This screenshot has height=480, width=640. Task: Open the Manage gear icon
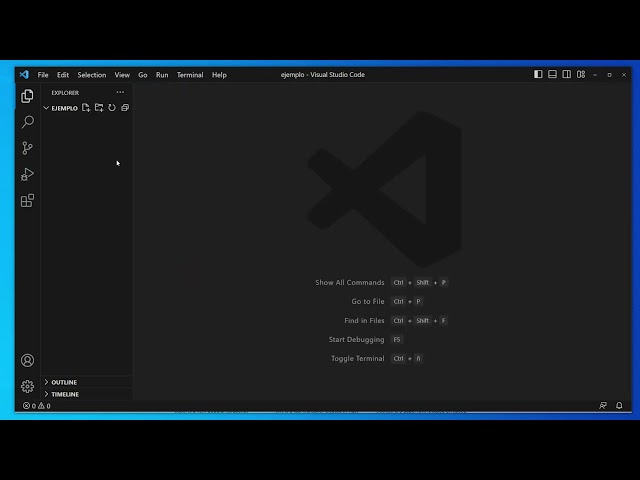pyautogui.click(x=27, y=386)
